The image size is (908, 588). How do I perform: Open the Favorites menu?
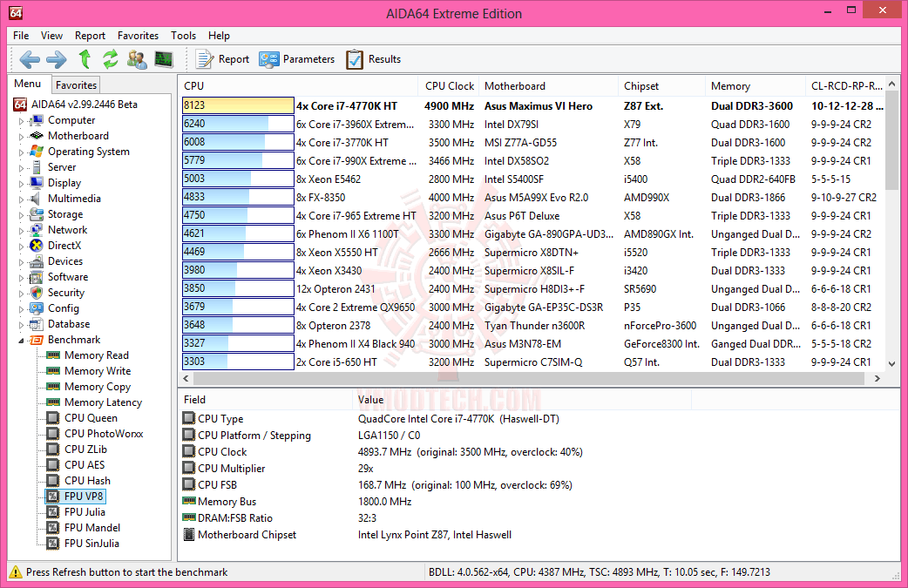click(x=138, y=36)
